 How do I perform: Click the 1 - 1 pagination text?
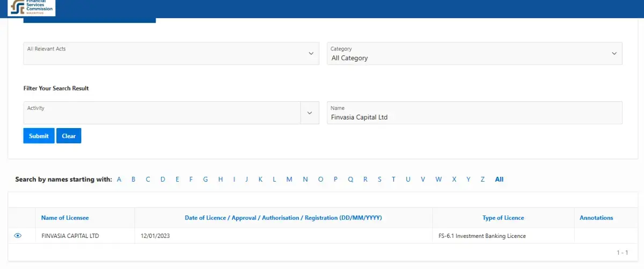click(x=622, y=252)
